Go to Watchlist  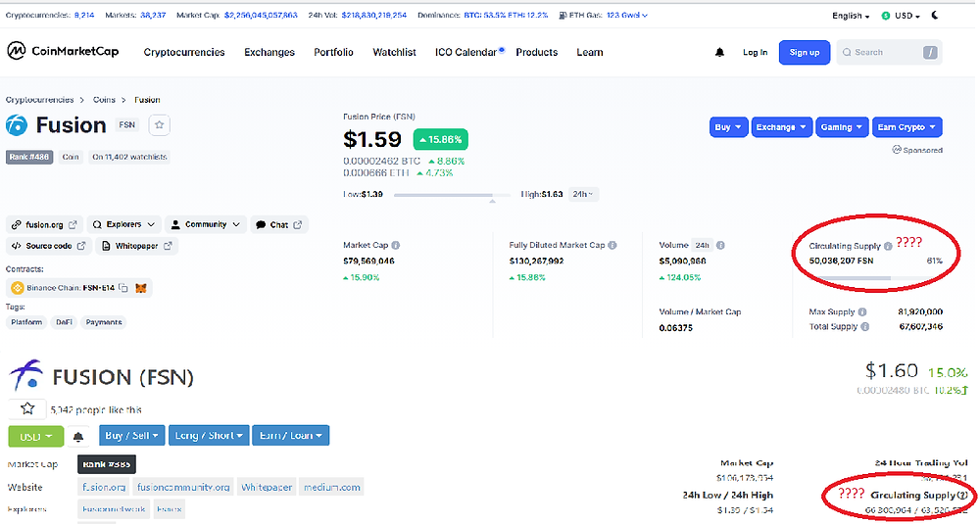tap(394, 53)
